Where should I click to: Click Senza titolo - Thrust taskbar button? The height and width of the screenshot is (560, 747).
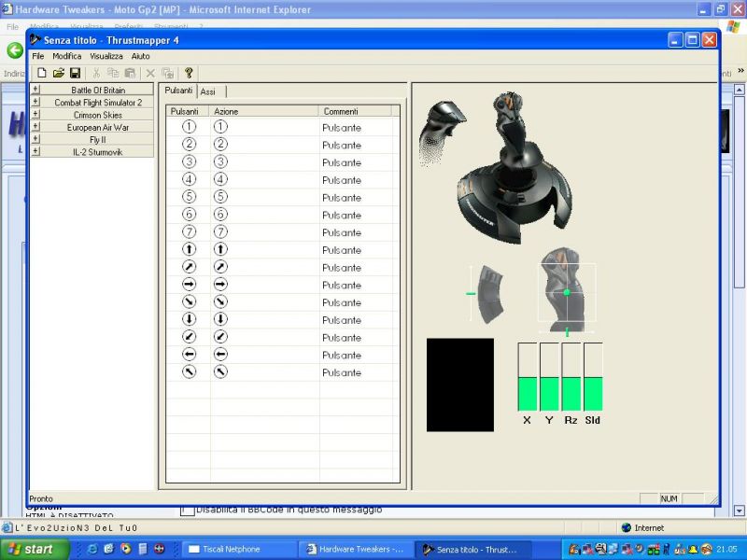coord(472,549)
